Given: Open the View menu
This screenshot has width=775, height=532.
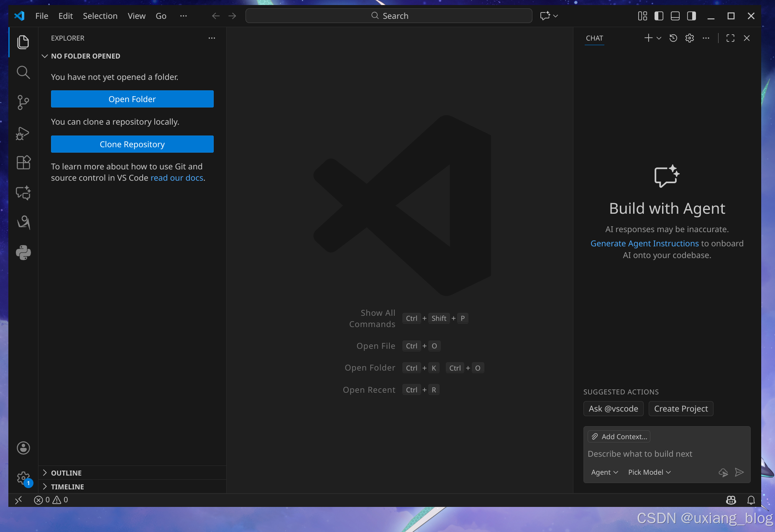Looking at the screenshot, I should click(x=137, y=16).
